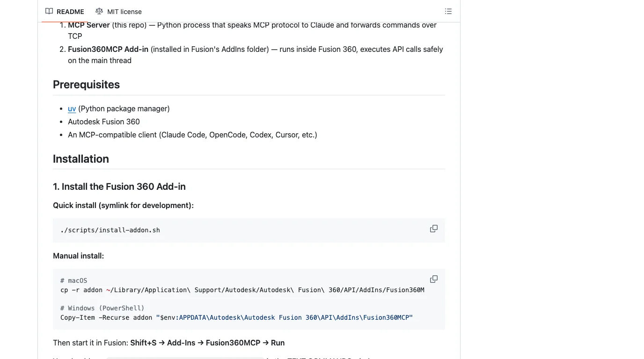Click the "Shift+S → Add-Ins → Fusion360MCP → Run" text
Screen dimensions: 644x359
pos(207,343)
